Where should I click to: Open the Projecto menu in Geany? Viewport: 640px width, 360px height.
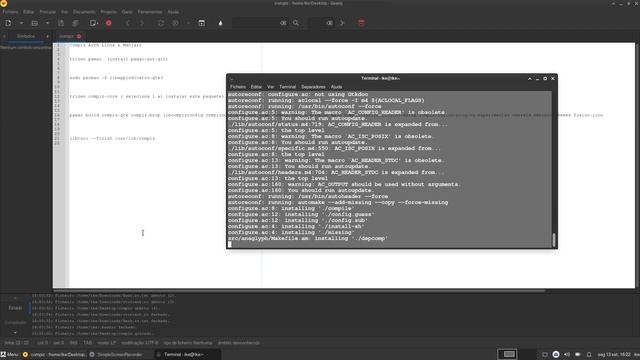coord(109,12)
